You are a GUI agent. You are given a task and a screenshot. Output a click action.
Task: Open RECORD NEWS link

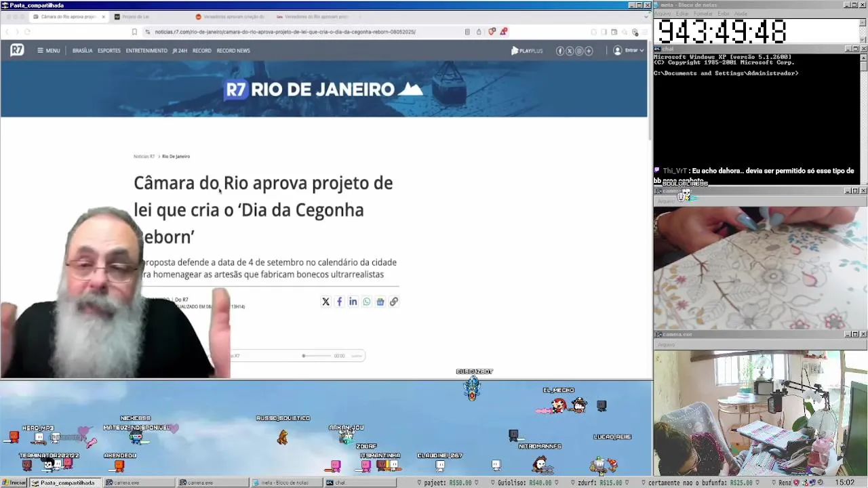click(x=233, y=51)
